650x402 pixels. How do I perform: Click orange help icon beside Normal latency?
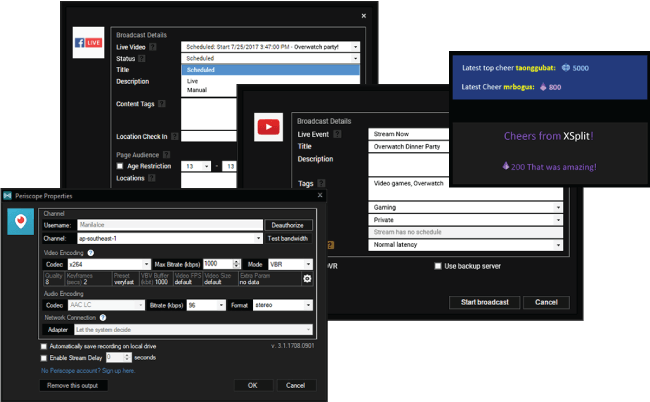tap(330, 245)
